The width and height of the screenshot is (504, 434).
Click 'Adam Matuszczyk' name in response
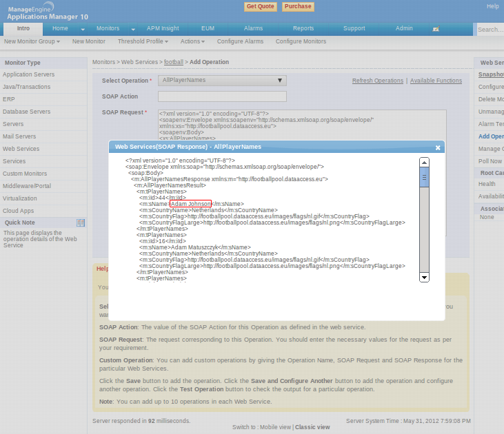tap(194, 247)
